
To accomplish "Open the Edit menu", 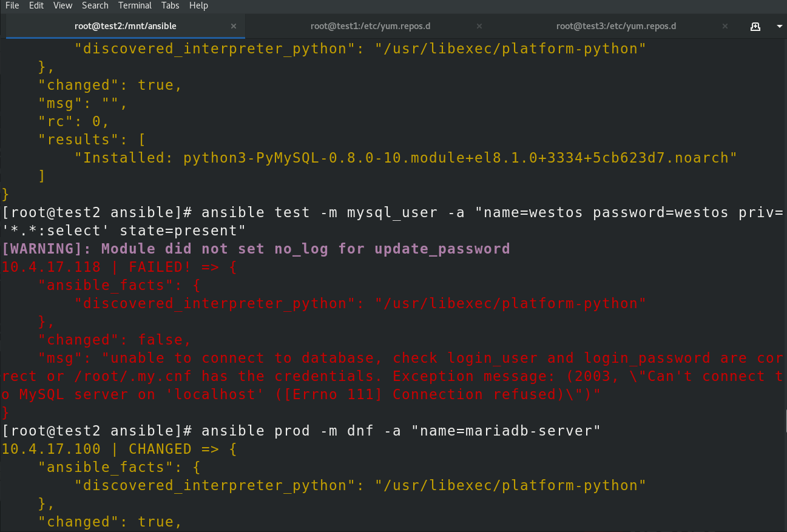I will [36, 5].
